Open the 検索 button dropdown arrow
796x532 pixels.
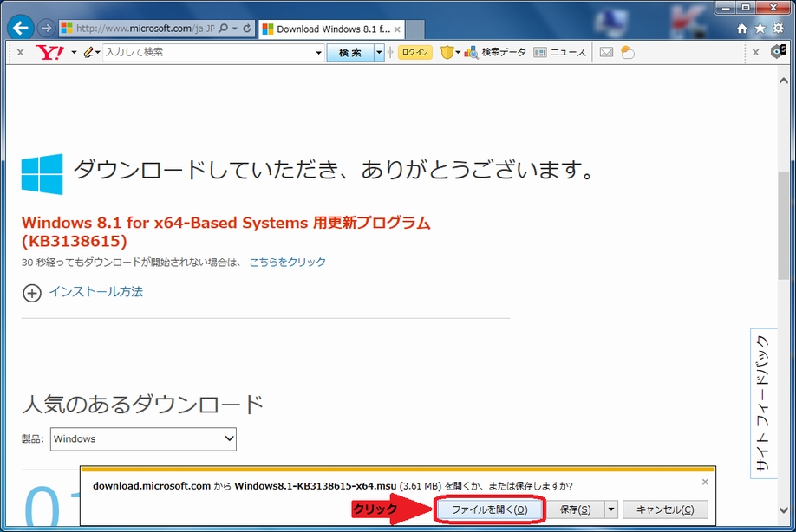click(x=379, y=53)
